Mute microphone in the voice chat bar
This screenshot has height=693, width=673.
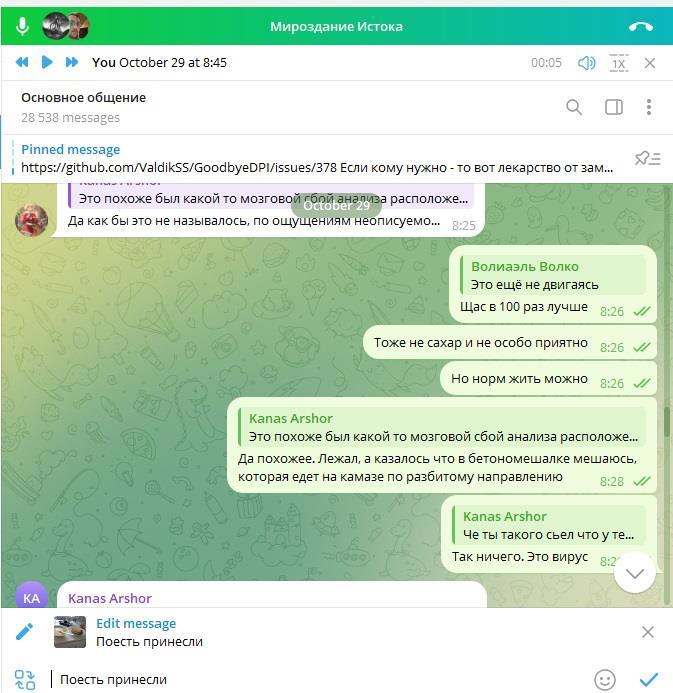(22, 27)
